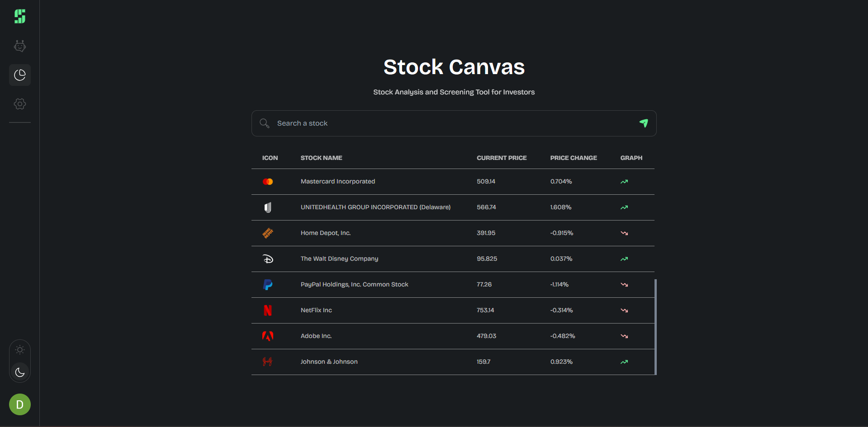Image resolution: width=868 pixels, height=427 pixels.
Task: Click UnitedHealth uptrend graph icon
Action: (x=624, y=207)
